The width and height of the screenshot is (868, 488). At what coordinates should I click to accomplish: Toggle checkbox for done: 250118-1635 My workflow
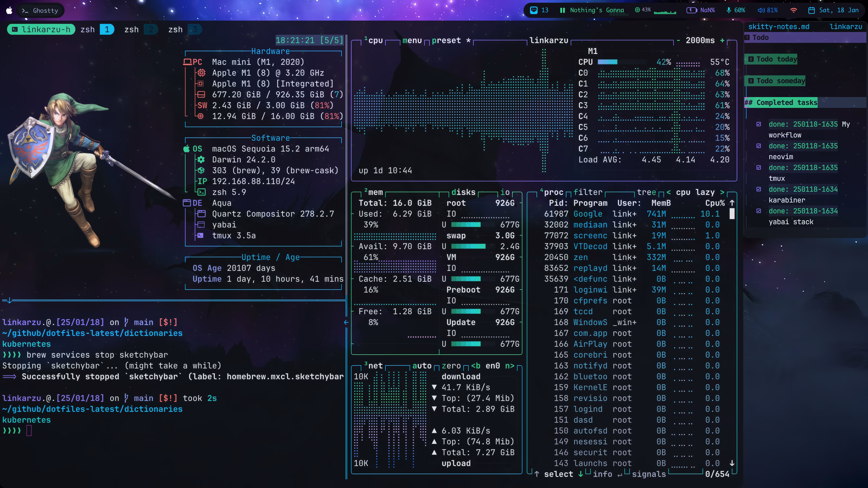(x=758, y=124)
